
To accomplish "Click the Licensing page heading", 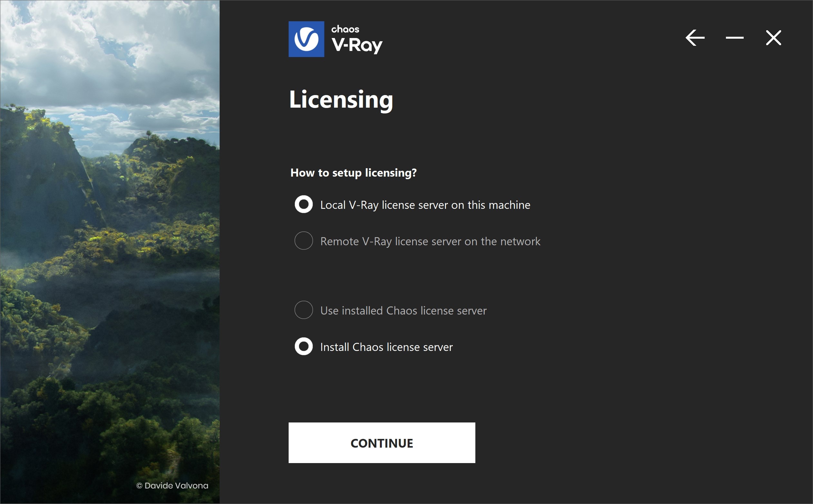I will click(341, 100).
